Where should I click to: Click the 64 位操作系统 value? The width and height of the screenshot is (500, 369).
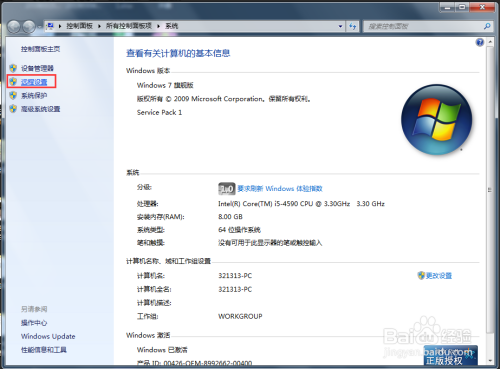(239, 230)
